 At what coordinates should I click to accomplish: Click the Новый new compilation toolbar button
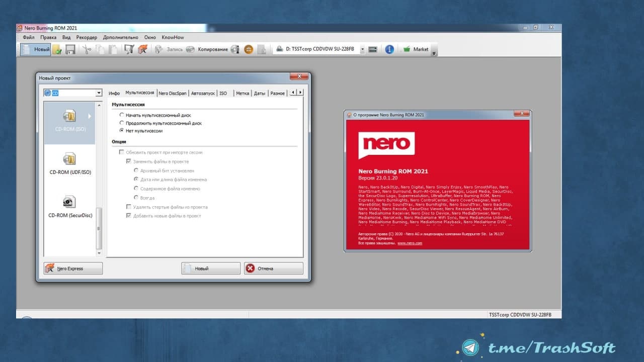(x=36, y=49)
